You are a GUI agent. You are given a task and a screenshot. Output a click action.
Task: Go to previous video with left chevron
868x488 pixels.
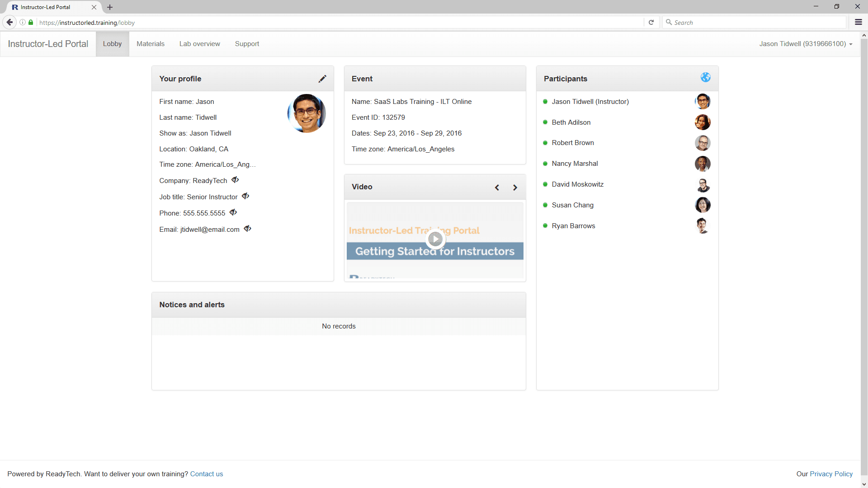(x=497, y=188)
